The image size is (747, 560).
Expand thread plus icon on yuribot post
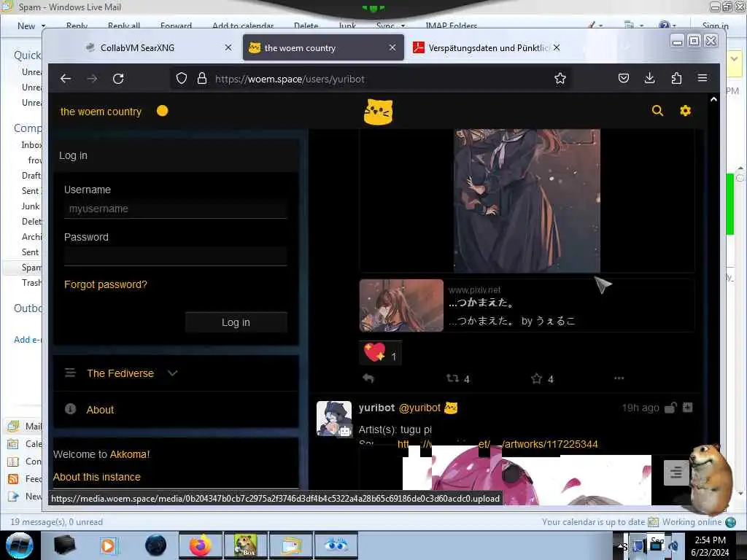click(x=687, y=408)
